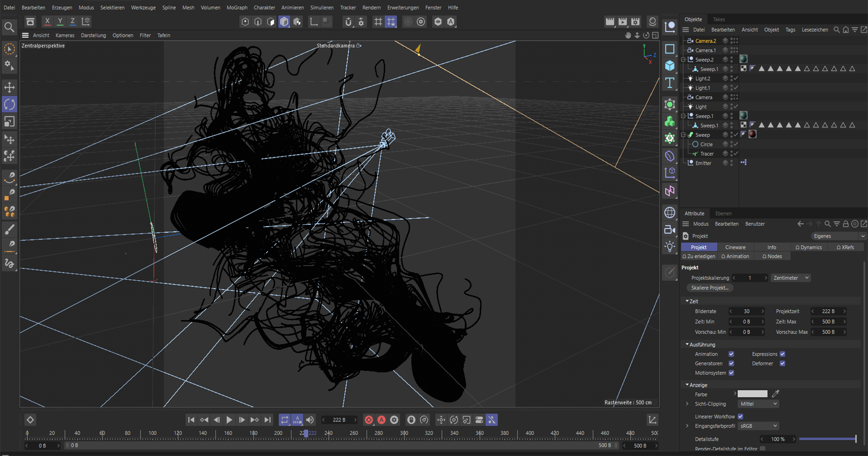Toggle Y axis lock
The width and height of the screenshot is (868, 456).
(x=60, y=21)
